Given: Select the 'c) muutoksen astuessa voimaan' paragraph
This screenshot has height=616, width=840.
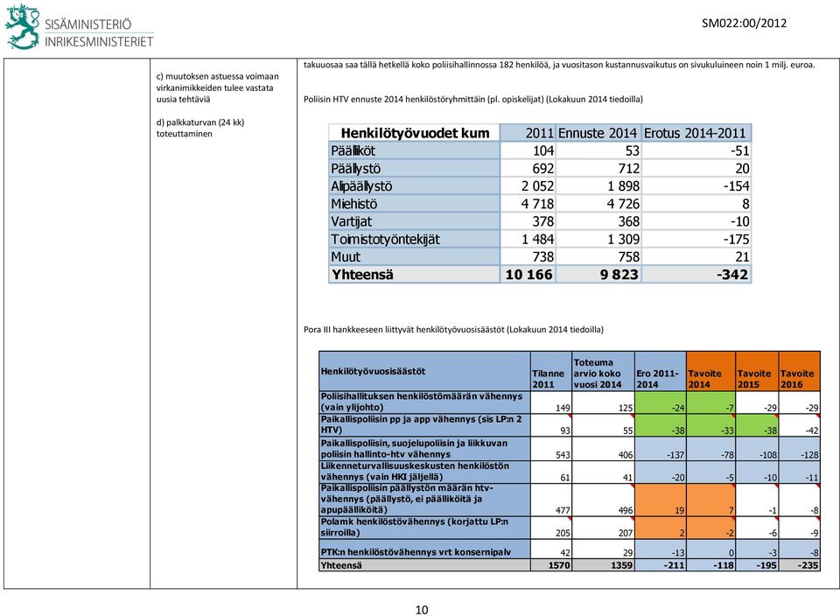Looking at the screenshot, I should coord(218,87).
